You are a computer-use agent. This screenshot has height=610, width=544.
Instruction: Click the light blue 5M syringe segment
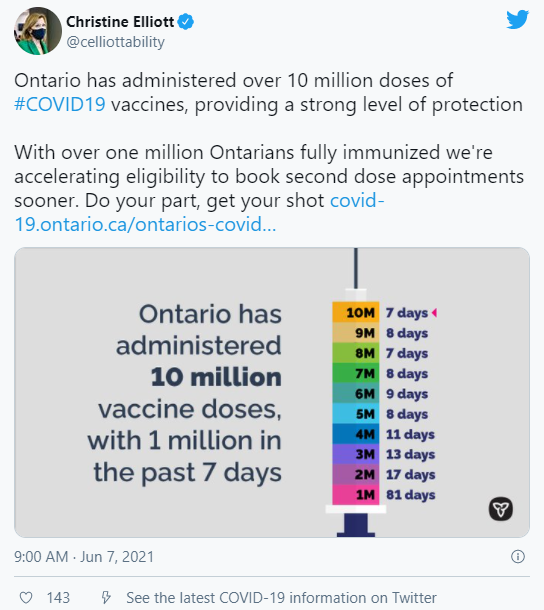tap(356, 414)
